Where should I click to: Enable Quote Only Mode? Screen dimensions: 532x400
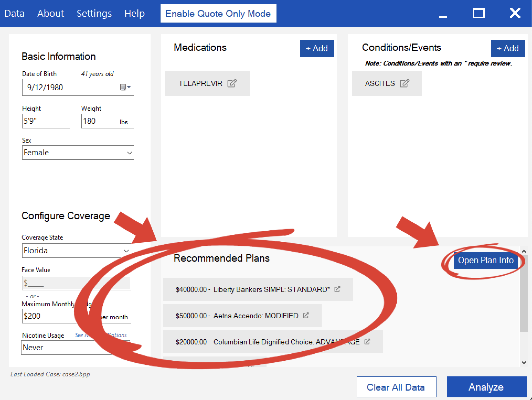pyautogui.click(x=218, y=13)
